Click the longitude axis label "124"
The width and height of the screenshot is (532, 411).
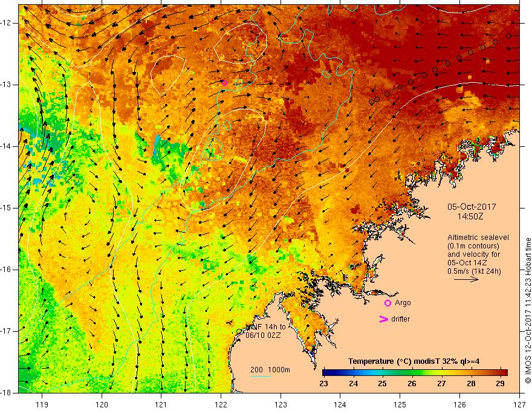pos(340,404)
